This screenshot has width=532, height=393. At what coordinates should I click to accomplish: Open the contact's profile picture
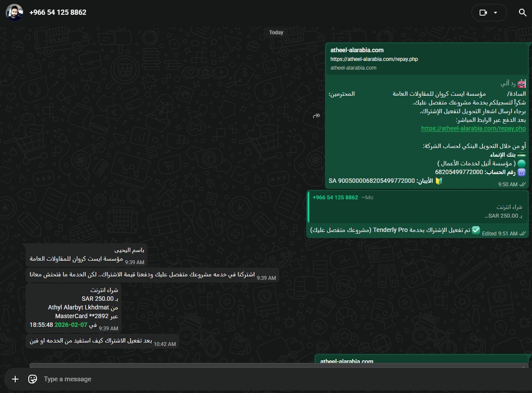(14, 13)
